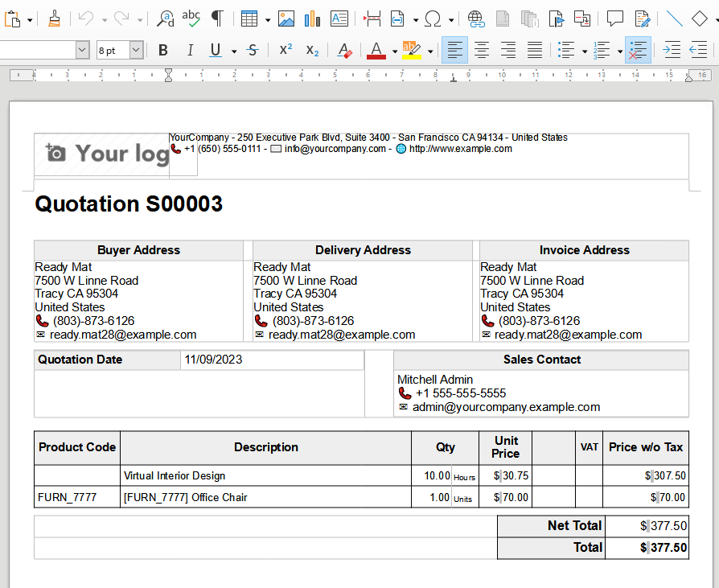Open the numbered list style dropdown

620,51
